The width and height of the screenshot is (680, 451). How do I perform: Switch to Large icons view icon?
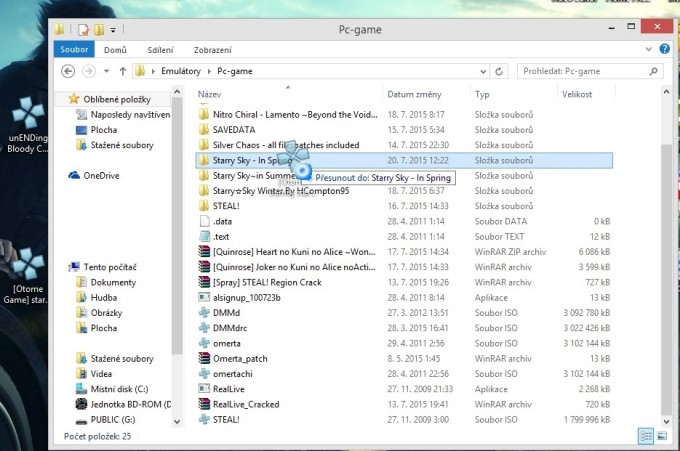pyautogui.click(x=662, y=436)
